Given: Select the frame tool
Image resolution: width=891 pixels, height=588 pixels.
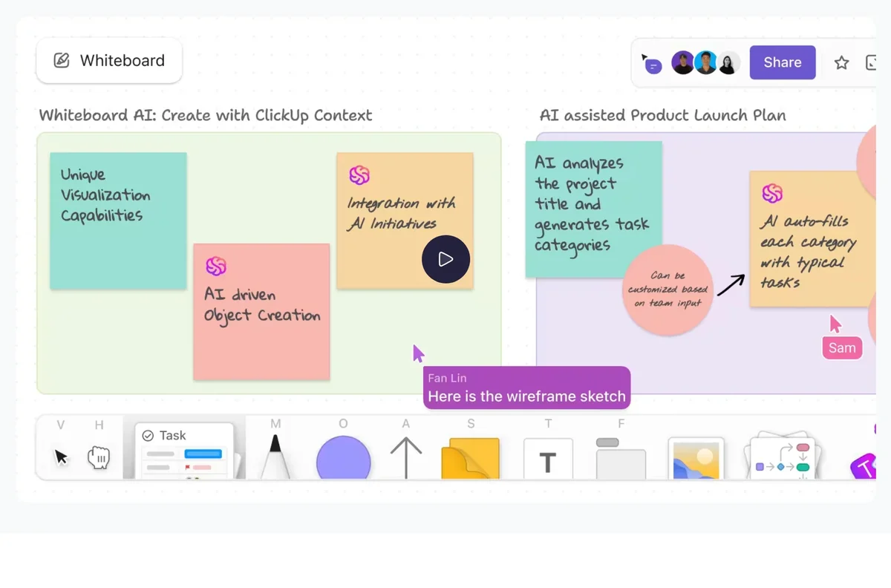Looking at the screenshot, I should (x=621, y=458).
